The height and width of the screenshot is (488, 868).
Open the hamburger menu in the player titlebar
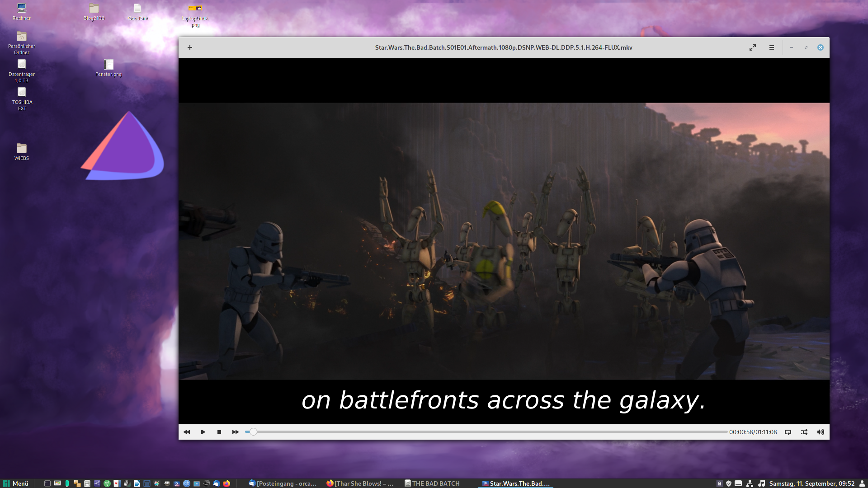coord(772,47)
